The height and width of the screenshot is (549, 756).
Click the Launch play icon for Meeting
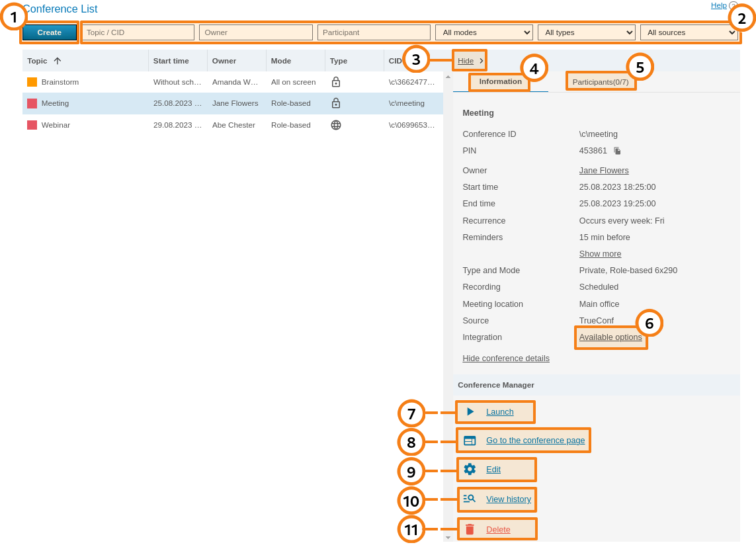click(470, 412)
